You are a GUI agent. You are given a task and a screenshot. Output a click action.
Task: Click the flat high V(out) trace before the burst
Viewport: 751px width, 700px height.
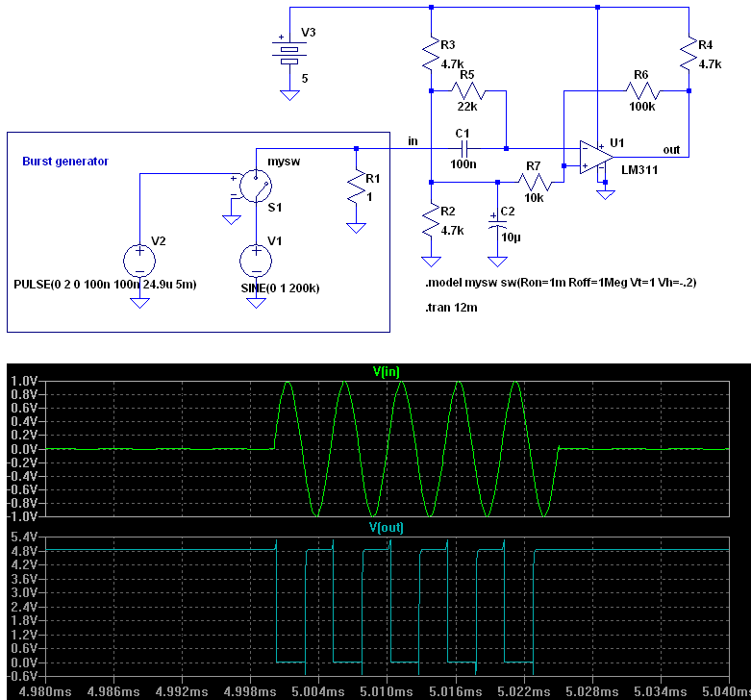click(x=161, y=550)
